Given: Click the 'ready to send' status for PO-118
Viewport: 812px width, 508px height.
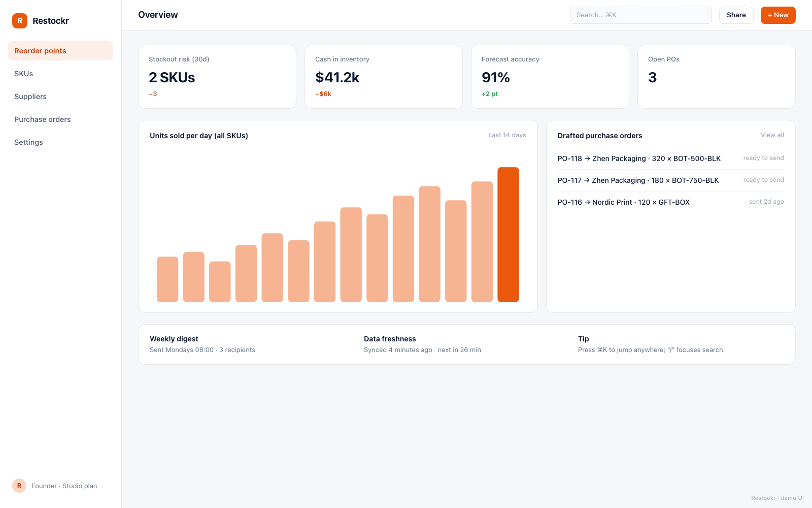Looking at the screenshot, I should [x=763, y=158].
